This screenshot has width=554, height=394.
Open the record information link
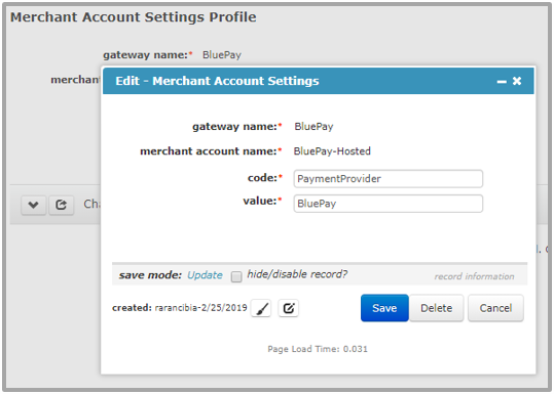tap(474, 276)
